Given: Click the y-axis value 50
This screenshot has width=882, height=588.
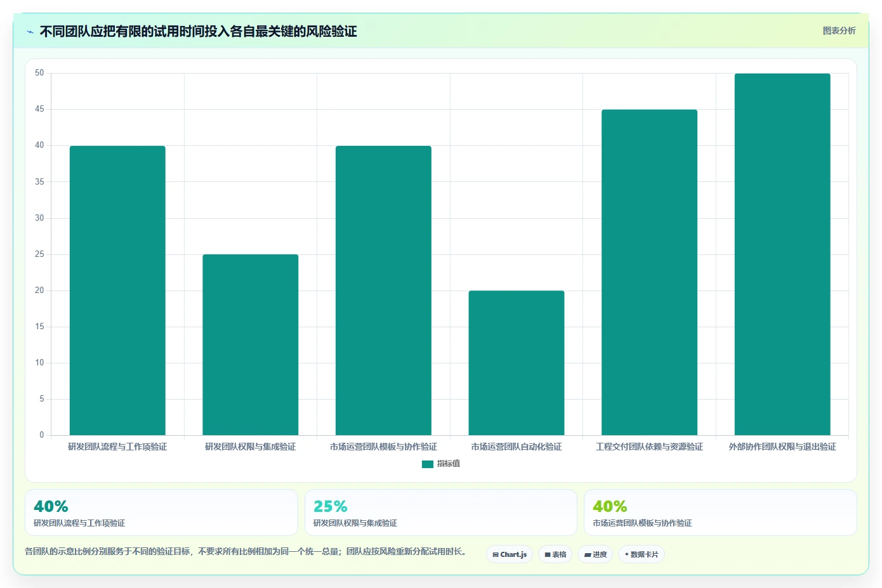Looking at the screenshot, I should click(x=39, y=73).
